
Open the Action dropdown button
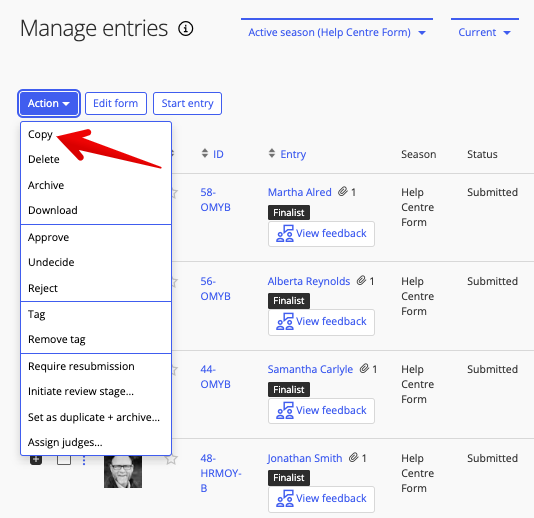[49, 103]
